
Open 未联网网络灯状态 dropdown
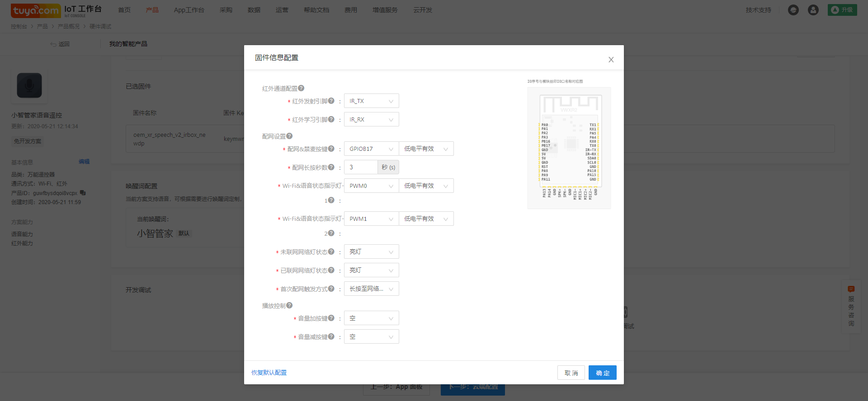[371, 252]
